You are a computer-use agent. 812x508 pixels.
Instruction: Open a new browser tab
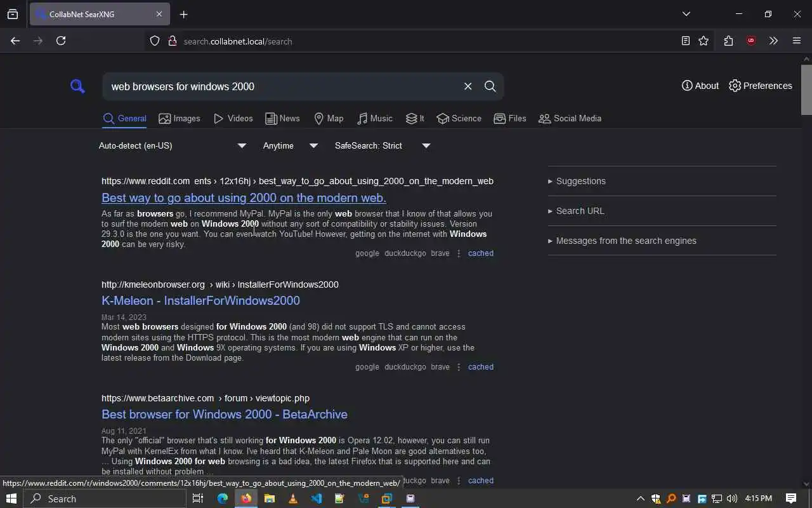point(183,14)
